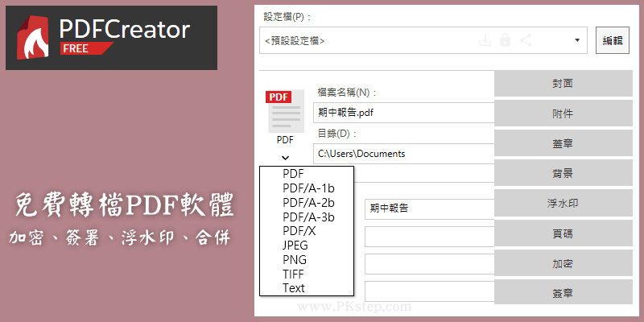Click the PDFCreator flame logo icon
This screenshot has height=322, width=644.
point(33,38)
